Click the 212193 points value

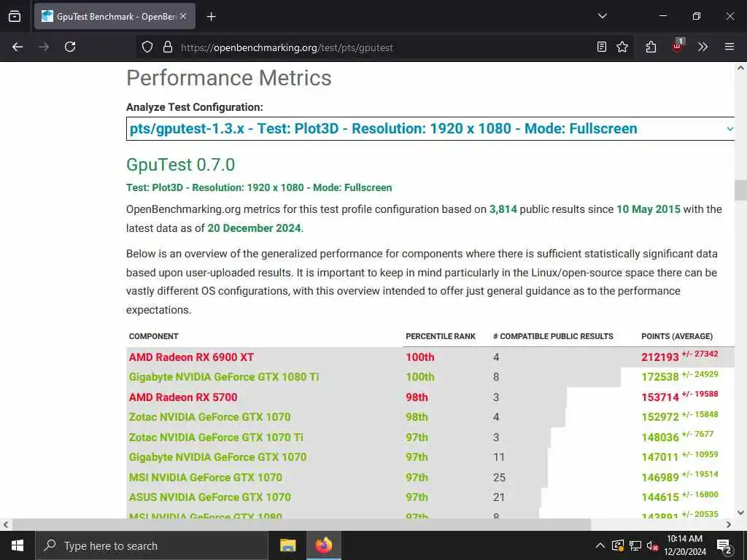659,357
